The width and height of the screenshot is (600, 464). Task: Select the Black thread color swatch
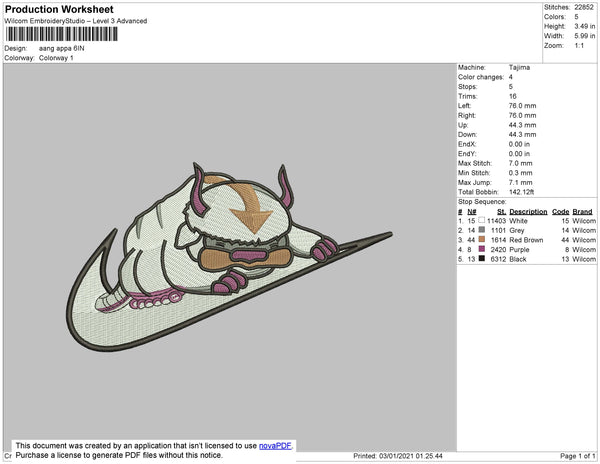coord(481,259)
